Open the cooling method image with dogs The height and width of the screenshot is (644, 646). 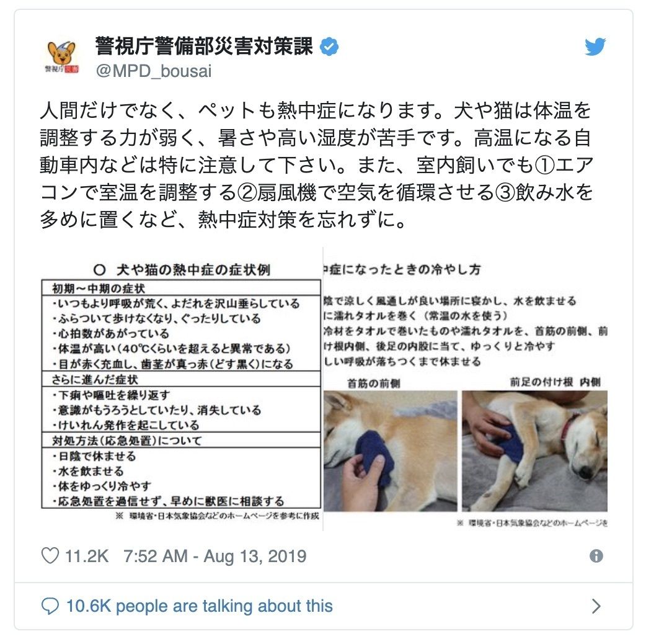point(466,389)
